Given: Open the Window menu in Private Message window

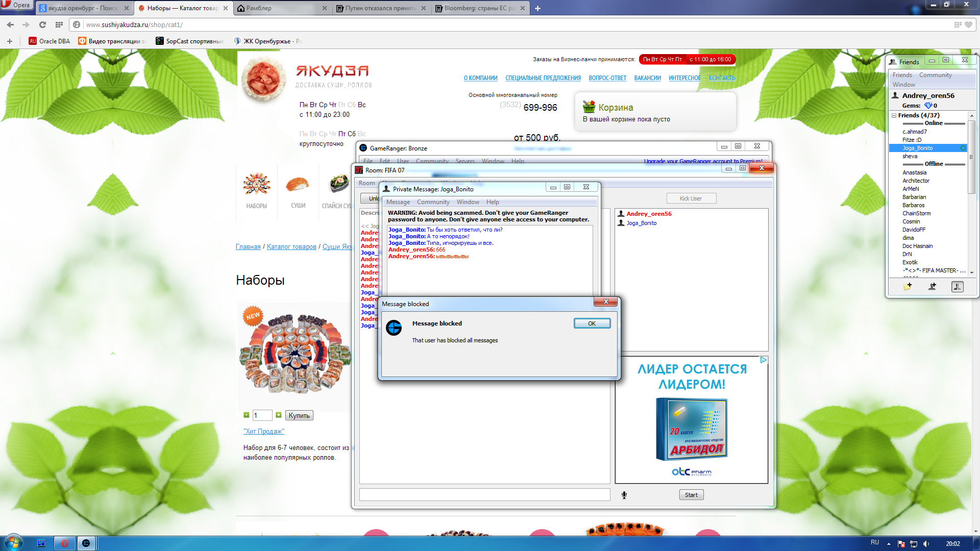Looking at the screenshot, I should click(x=468, y=203).
